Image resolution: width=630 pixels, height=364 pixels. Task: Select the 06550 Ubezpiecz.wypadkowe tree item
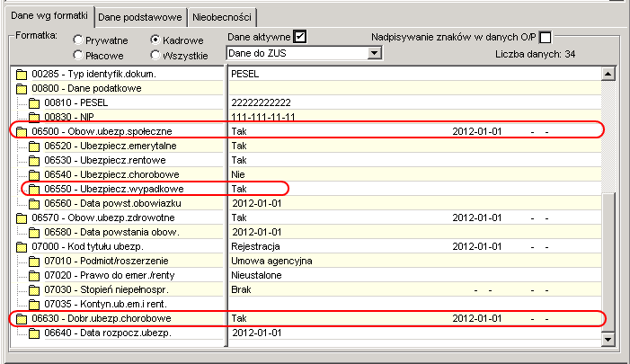coord(114,189)
